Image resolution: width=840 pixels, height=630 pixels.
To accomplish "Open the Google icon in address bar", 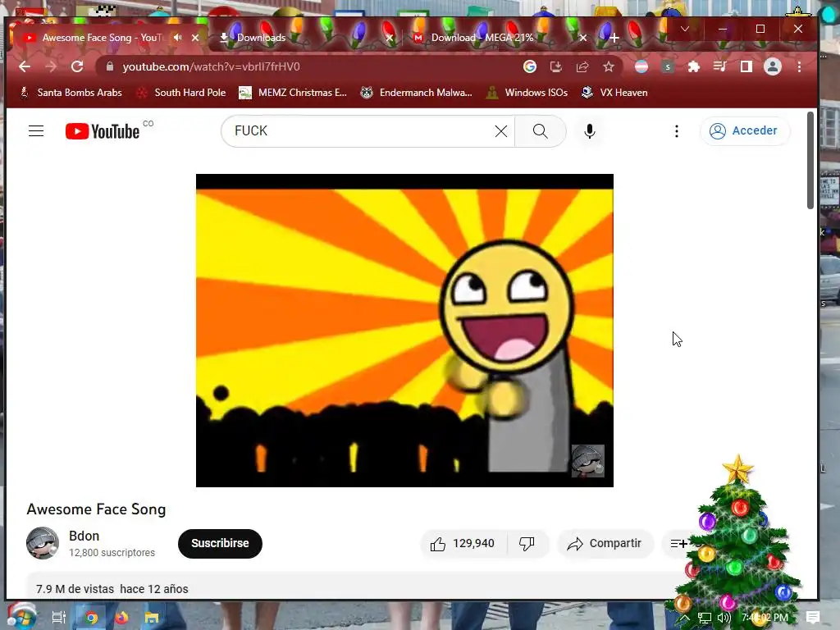I will pos(530,66).
